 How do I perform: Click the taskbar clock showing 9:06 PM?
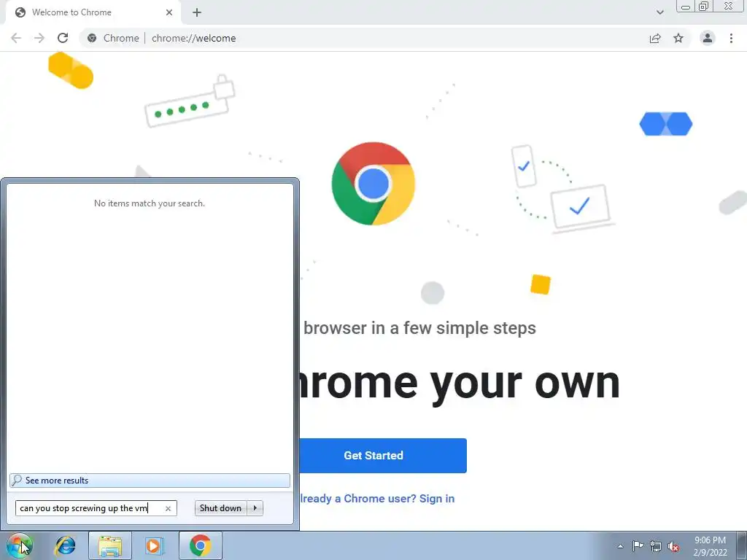tap(710, 546)
